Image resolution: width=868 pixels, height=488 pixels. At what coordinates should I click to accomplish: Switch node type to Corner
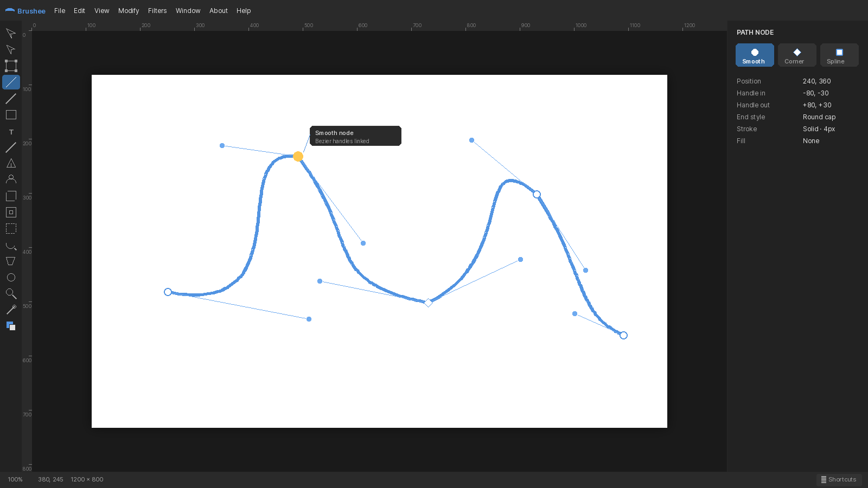pyautogui.click(x=797, y=55)
